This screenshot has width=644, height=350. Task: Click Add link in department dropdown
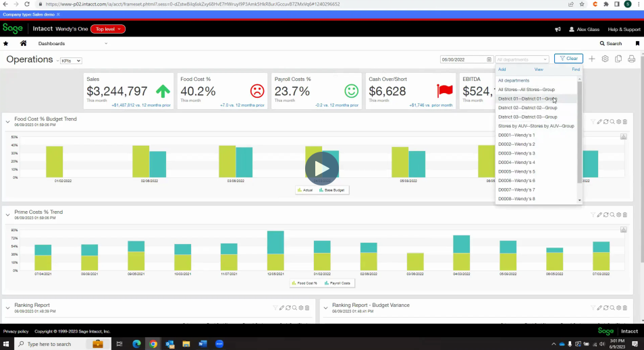(502, 69)
